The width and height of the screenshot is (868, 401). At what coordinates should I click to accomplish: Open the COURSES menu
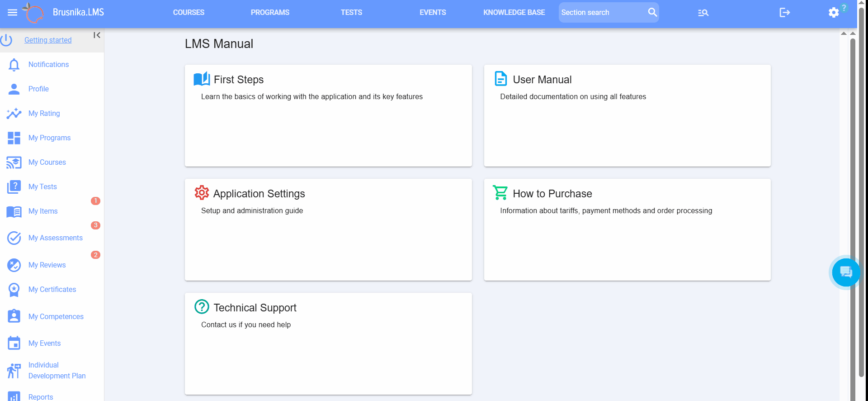[189, 13]
